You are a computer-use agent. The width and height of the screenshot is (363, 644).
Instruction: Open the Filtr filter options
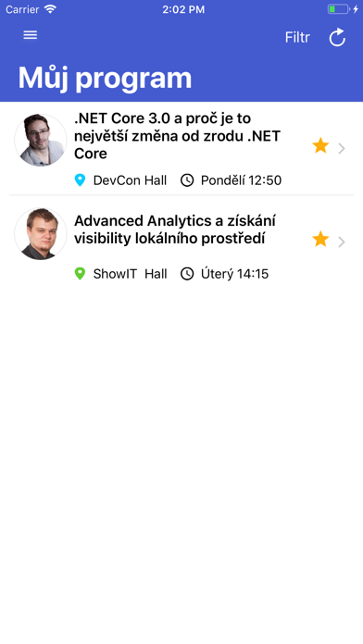click(297, 37)
